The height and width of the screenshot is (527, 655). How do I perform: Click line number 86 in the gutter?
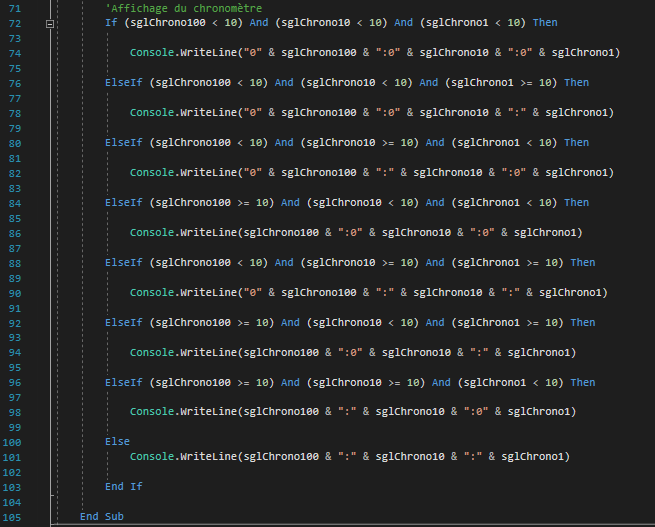(15, 234)
